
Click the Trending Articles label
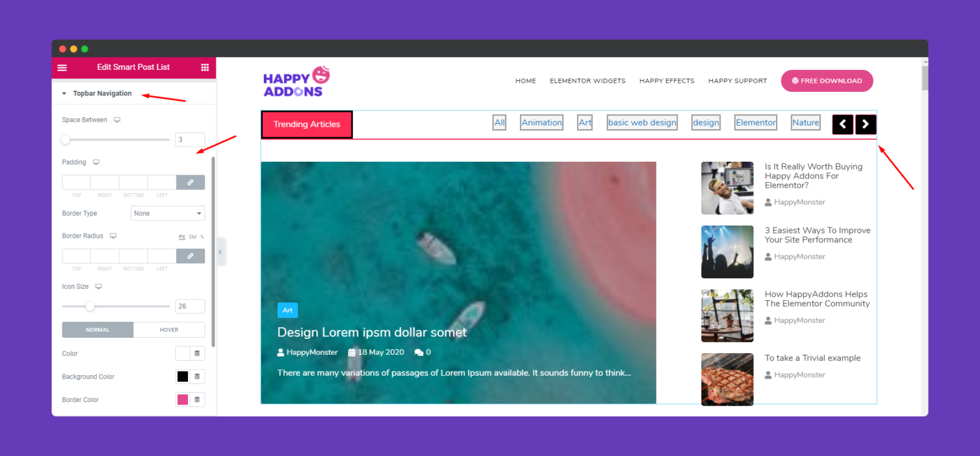click(x=307, y=124)
